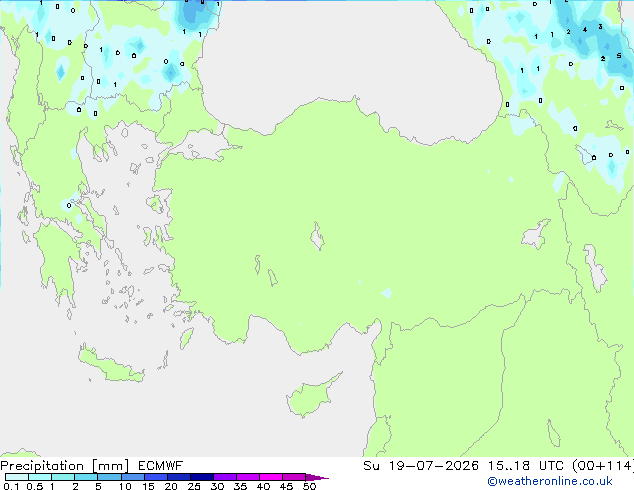The width and height of the screenshot is (634, 490).
Task: Click the Black Sea area
Action: coord(348,57)
